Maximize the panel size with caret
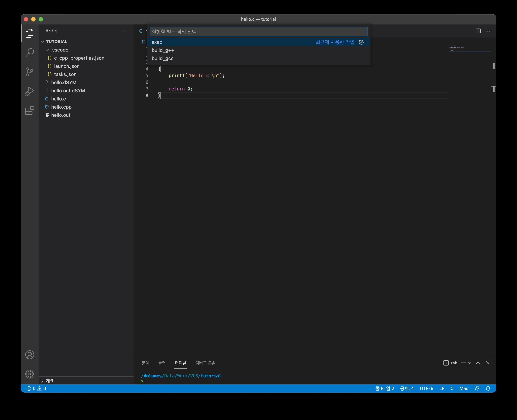517x420 pixels. (478, 363)
